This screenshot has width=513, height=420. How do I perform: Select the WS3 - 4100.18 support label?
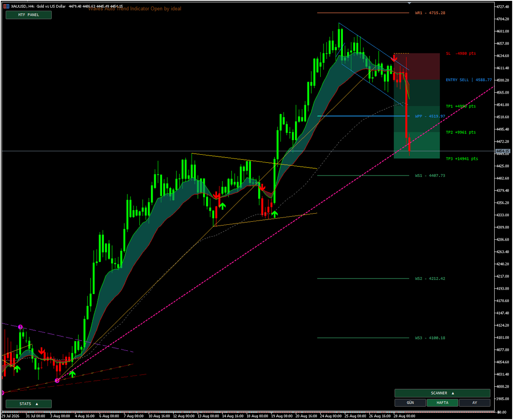(430, 338)
